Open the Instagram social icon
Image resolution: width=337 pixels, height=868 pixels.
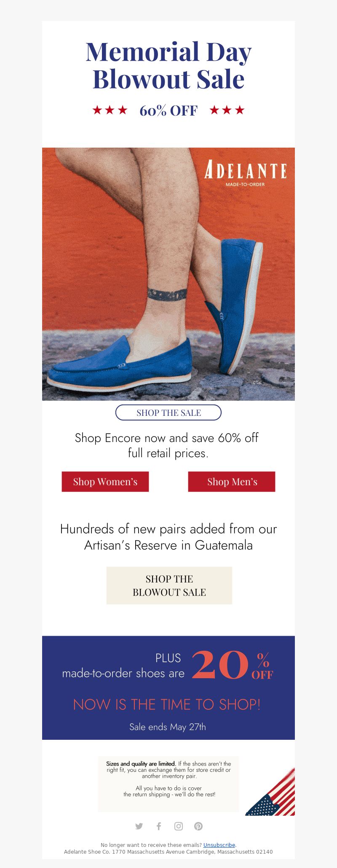[179, 826]
